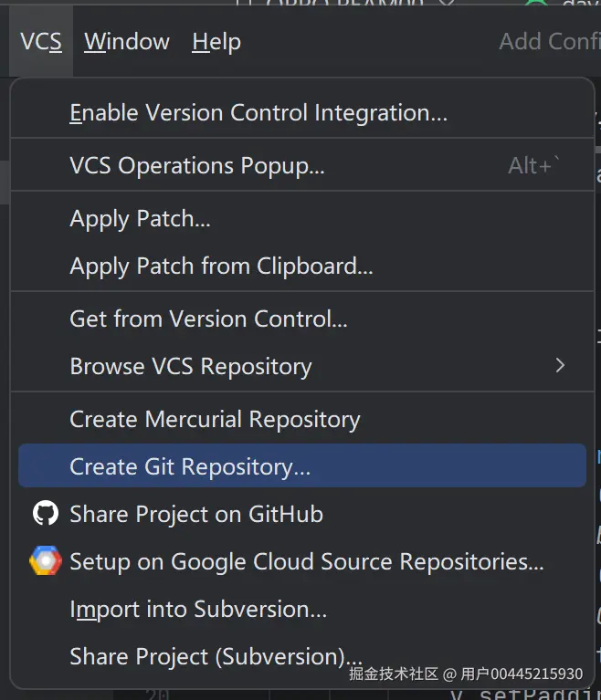Select Enable Version Control Integration

[258, 113]
